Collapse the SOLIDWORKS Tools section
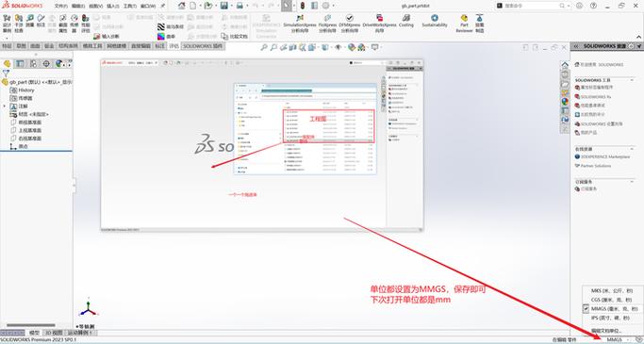Screen dimensions: 644x344 click(x=632, y=80)
